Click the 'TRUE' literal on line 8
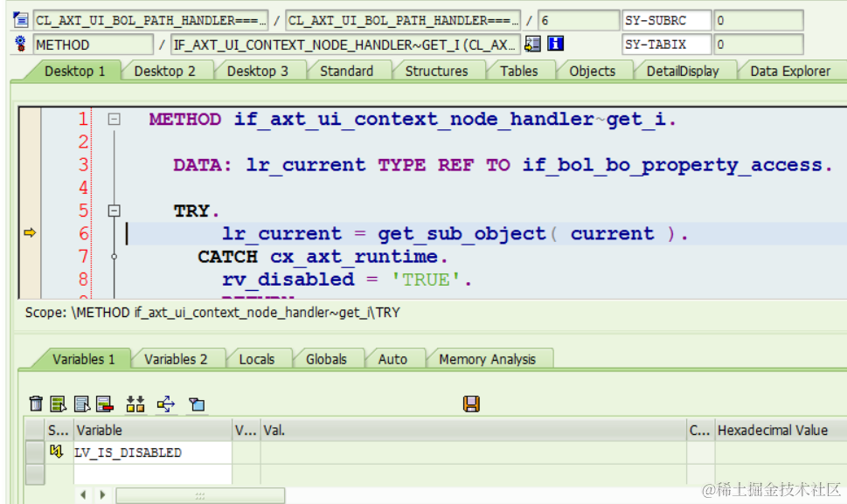This screenshot has width=847, height=504. point(426,280)
